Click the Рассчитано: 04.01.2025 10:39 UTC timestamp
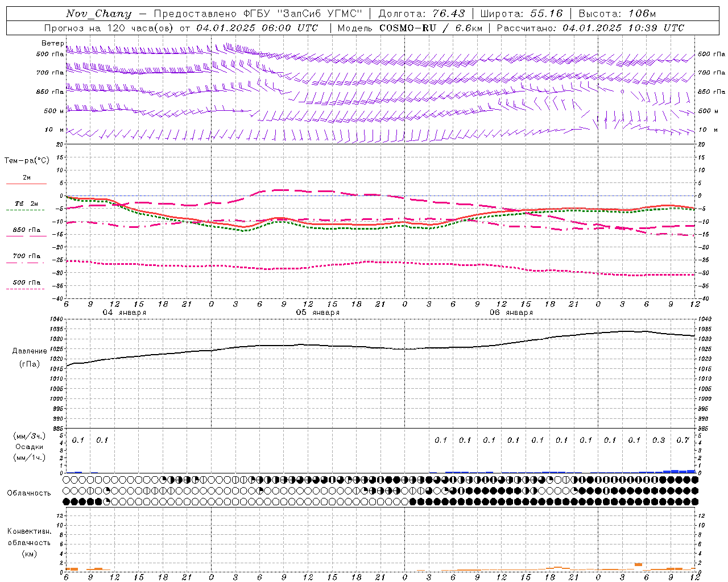Viewport: 728px width, 582px height. click(x=590, y=28)
